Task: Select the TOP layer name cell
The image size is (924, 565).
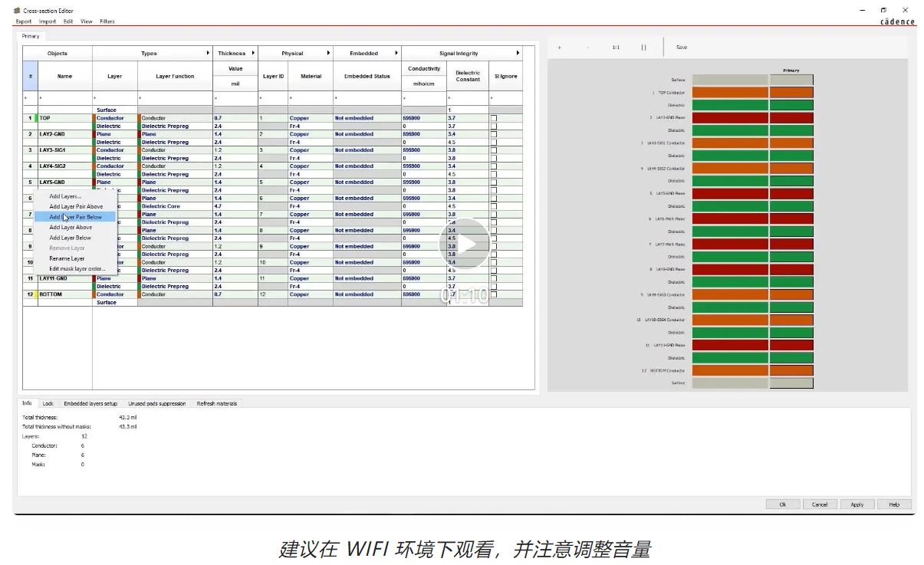Action: [x=64, y=118]
